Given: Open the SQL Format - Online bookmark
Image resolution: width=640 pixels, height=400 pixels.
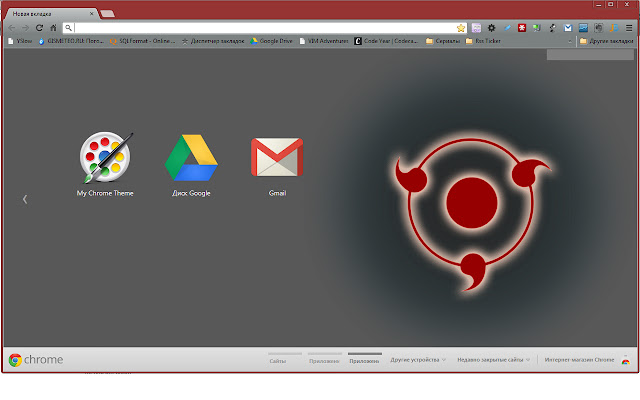Looking at the screenshot, I should (x=142, y=41).
